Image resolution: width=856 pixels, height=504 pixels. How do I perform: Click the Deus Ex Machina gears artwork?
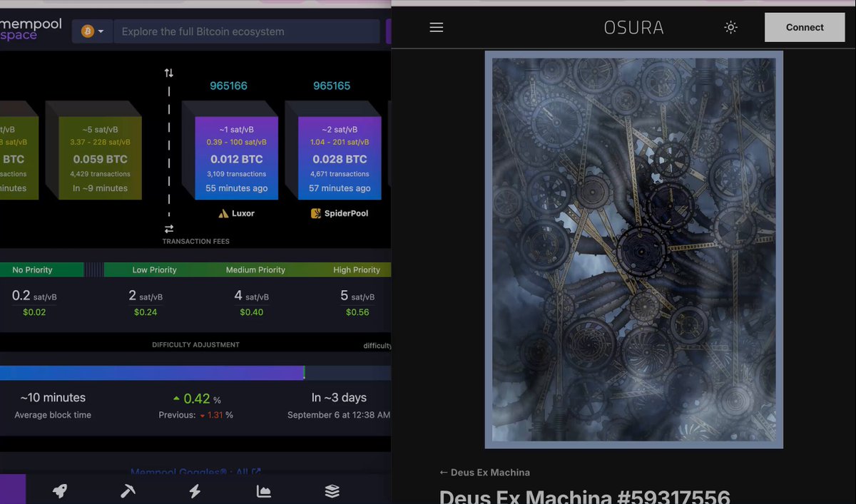coord(634,250)
